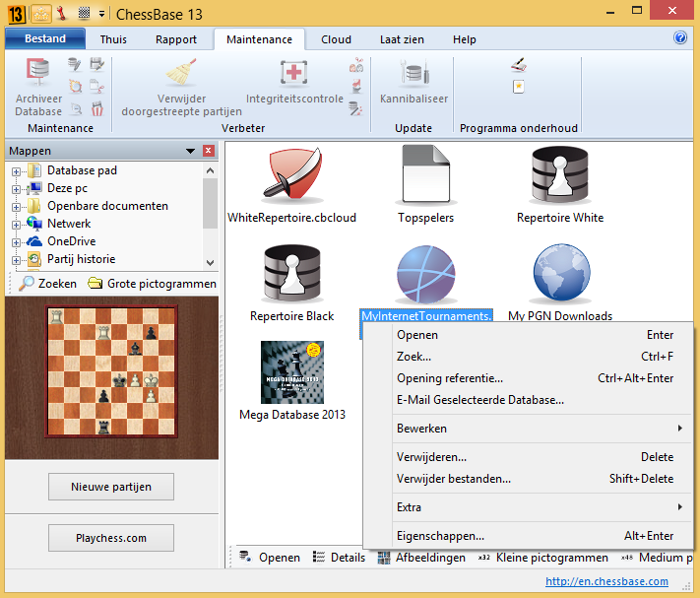Switch to Details view in bottom toolbar
Image resolution: width=700 pixels, height=598 pixels.
coord(339,558)
